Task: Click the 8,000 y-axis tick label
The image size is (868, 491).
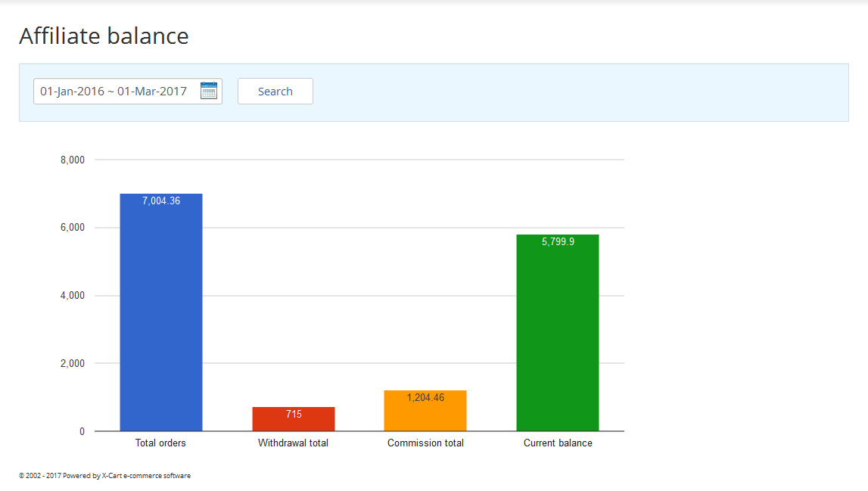Action: point(72,160)
